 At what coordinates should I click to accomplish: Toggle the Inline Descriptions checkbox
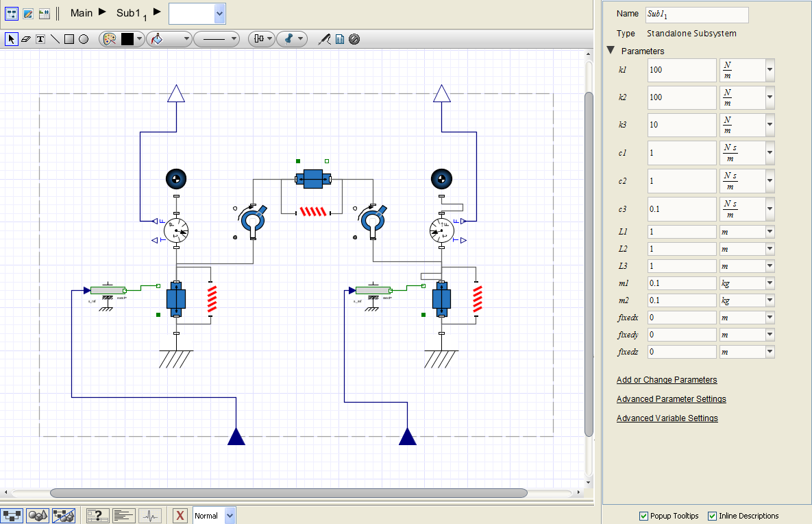pyautogui.click(x=712, y=516)
